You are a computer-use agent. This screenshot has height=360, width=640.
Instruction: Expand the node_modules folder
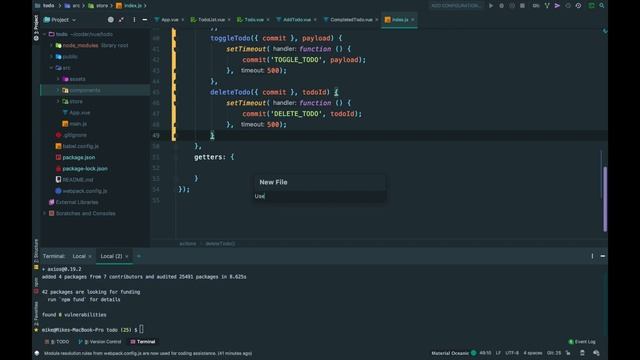[x=51, y=45]
